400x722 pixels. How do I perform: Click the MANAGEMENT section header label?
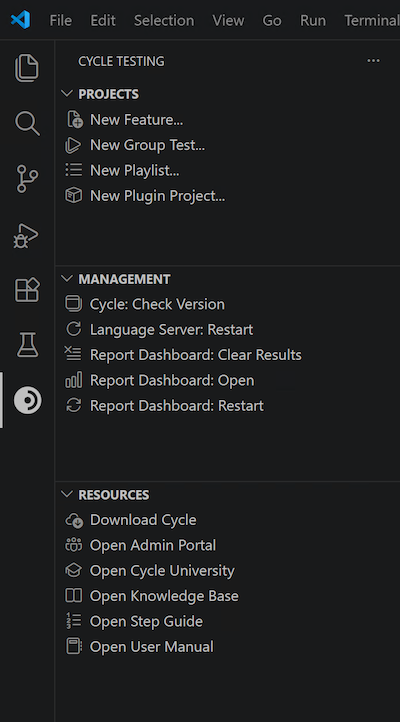124,279
